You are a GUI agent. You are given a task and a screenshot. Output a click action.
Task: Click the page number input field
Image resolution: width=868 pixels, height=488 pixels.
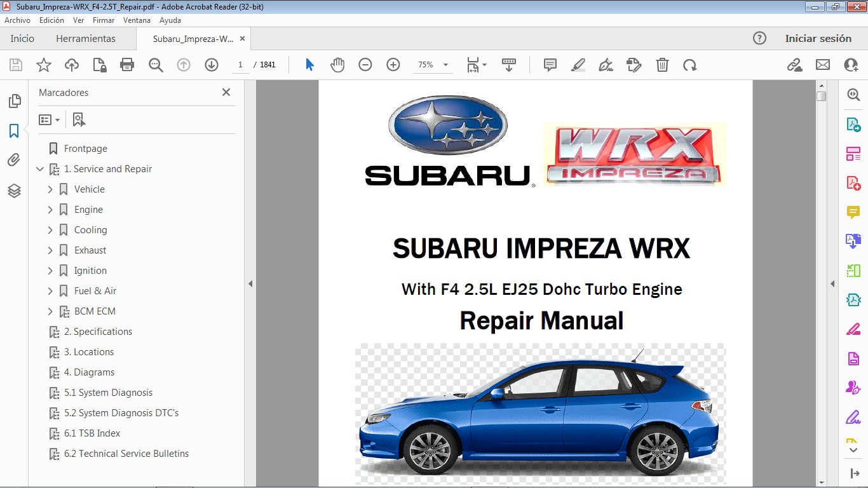coord(240,65)
